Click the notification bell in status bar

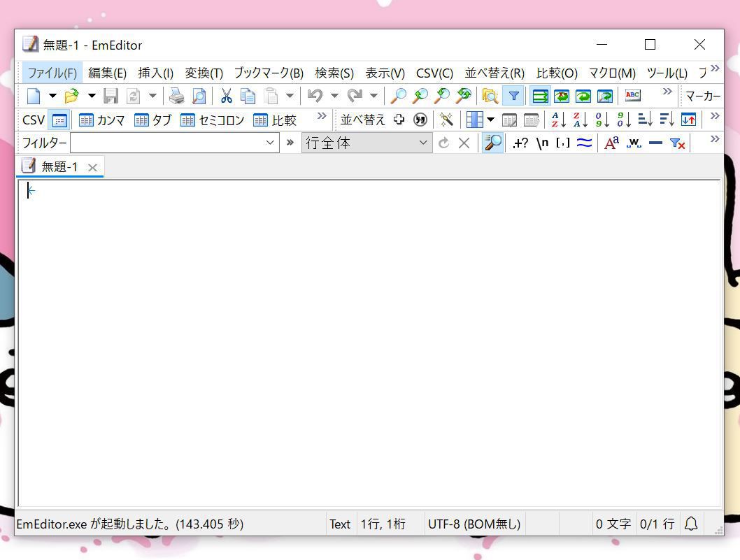coord(690,524)
